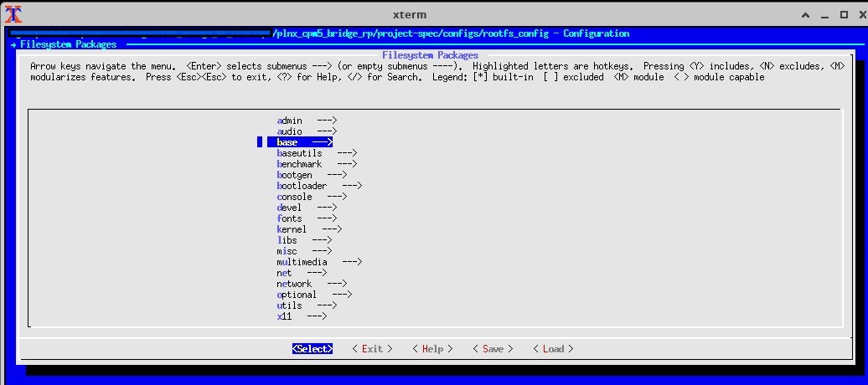Select the highlighted base entry
This screenshot has height=385, width=868.
point(287,142)
